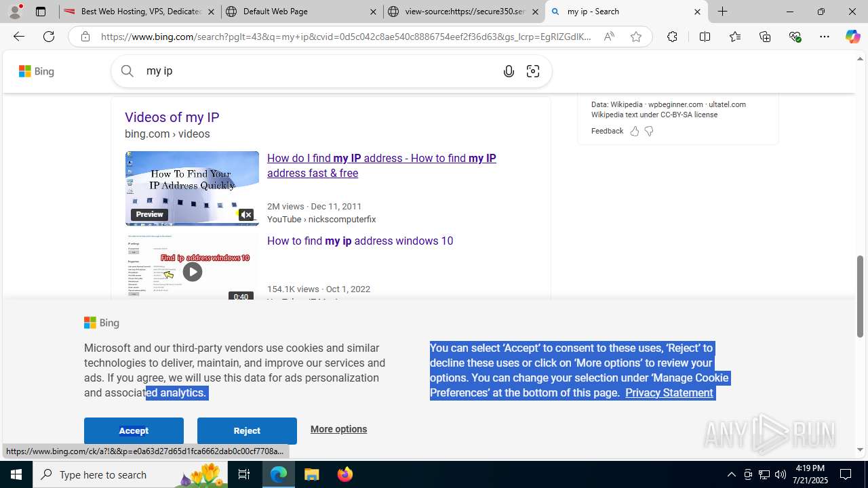This screenshot has height=488, width=868.
Task: Close the my ip - Search tab
Action: [697, 12]
